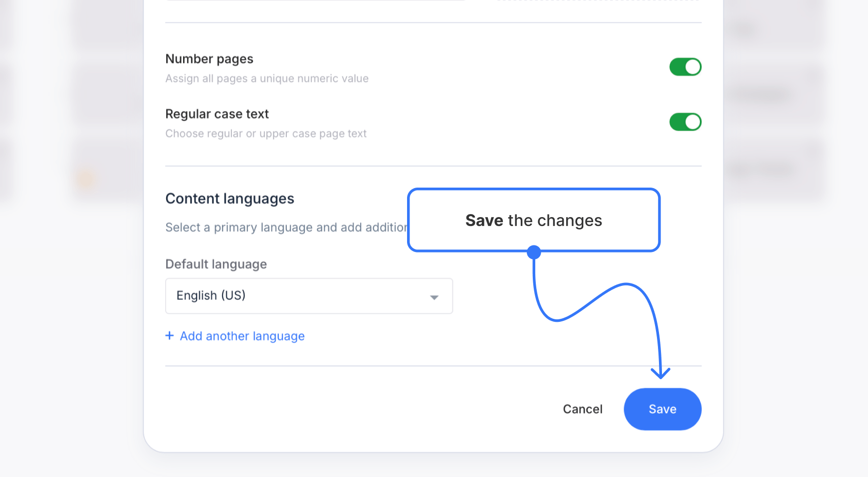Click the Content languages section heading

coord(229,198)
